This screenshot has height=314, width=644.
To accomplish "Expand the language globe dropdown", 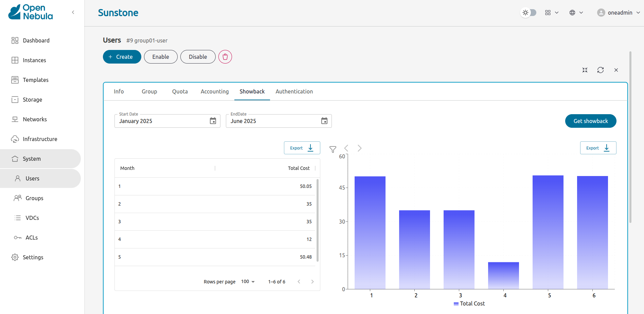I will click(x=576, y=13).
